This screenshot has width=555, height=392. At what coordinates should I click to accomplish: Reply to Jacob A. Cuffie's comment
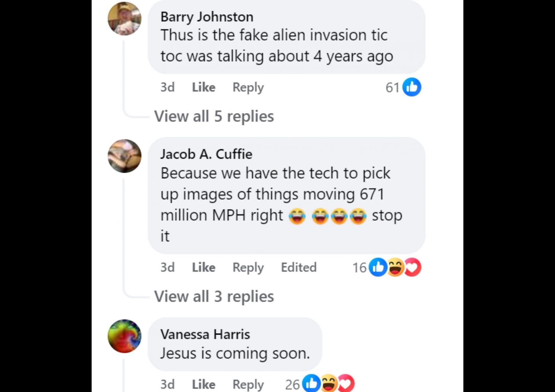click(x=248, y=268)
